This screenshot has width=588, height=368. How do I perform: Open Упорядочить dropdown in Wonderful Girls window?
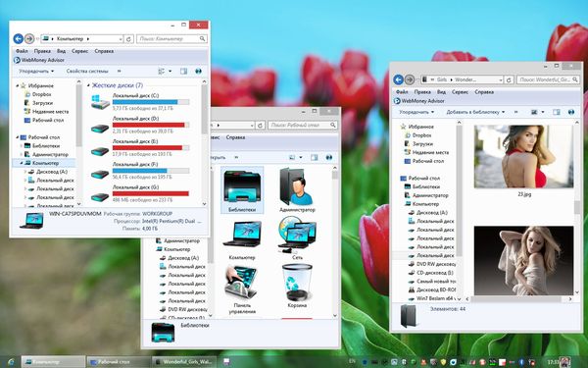point(416,112)
